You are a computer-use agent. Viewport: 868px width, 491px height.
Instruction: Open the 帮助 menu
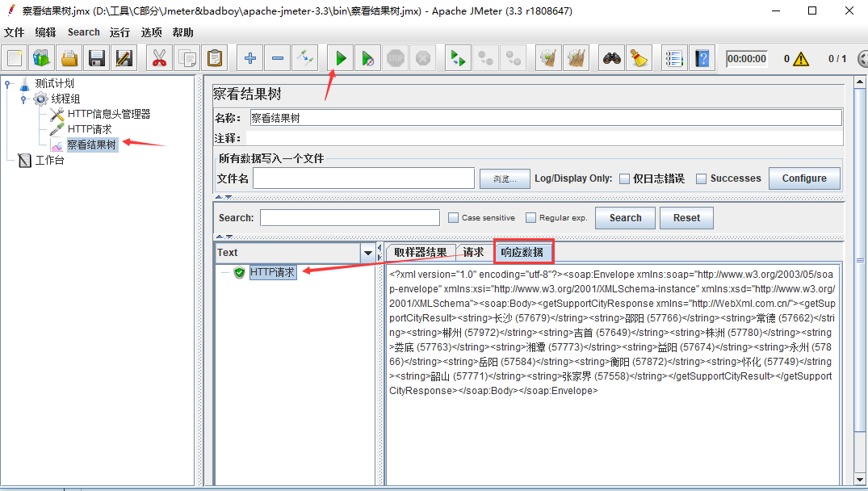[x=182, y=32]
